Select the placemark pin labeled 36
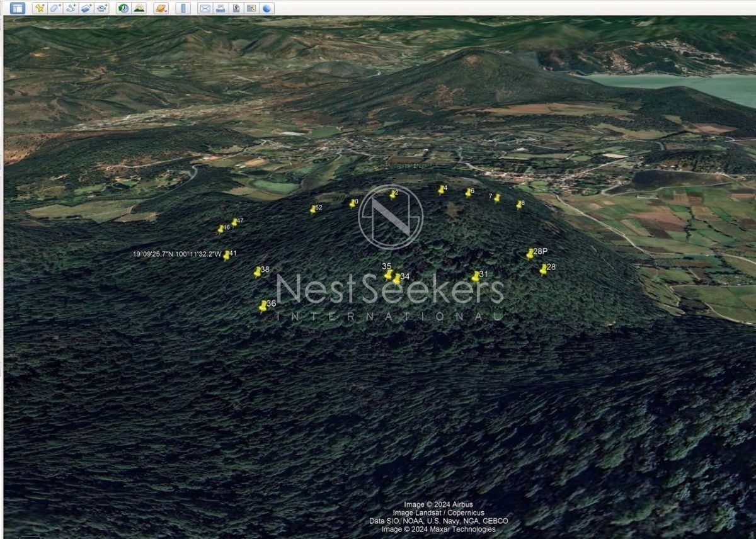This screenshot has width=756, height=539. 263,307
